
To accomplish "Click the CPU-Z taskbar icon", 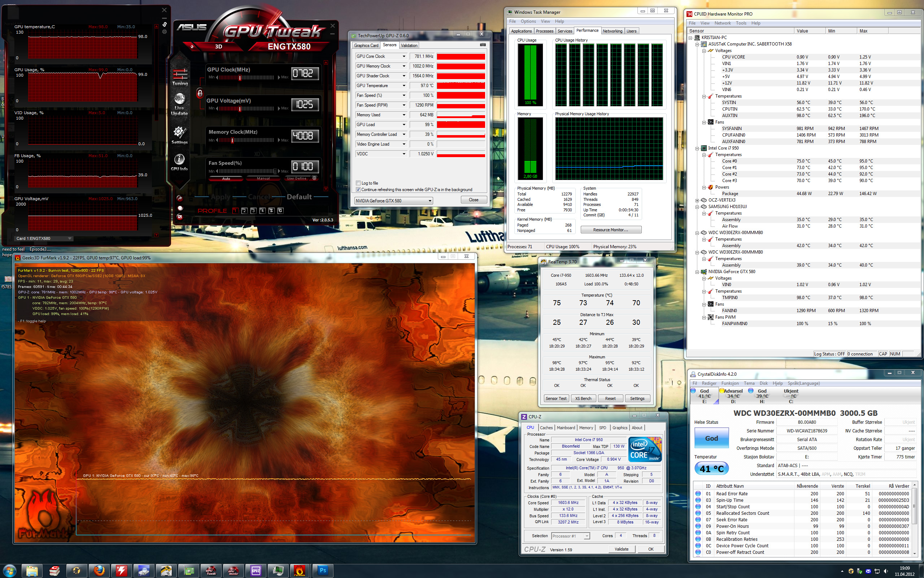I will point(256,571).
